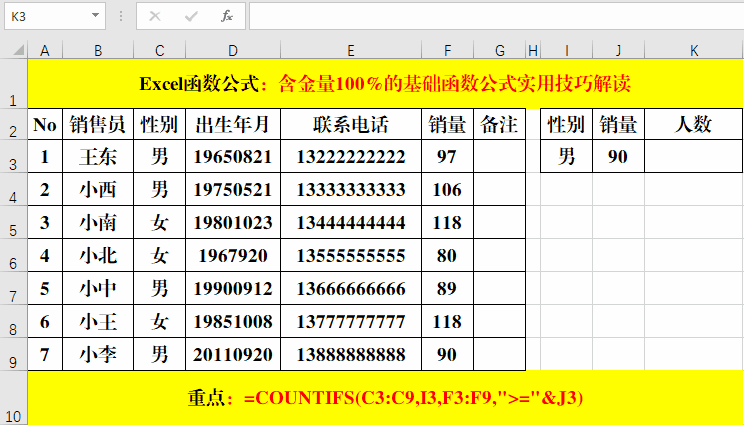744x425 pixels.
Task: Click the confirm entry checkmark icon
Action: [191, 17]
